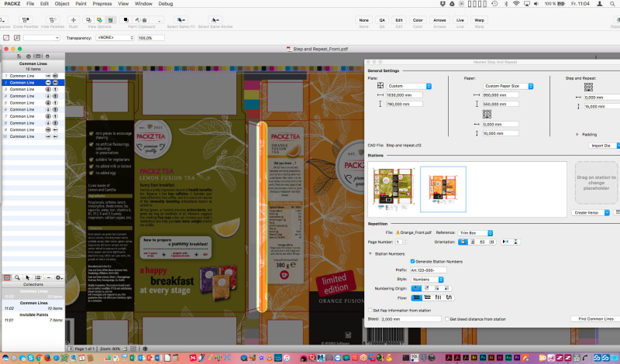
Task: Open the Transparency blend mode dropdown
Action: [x=115, y=37]
